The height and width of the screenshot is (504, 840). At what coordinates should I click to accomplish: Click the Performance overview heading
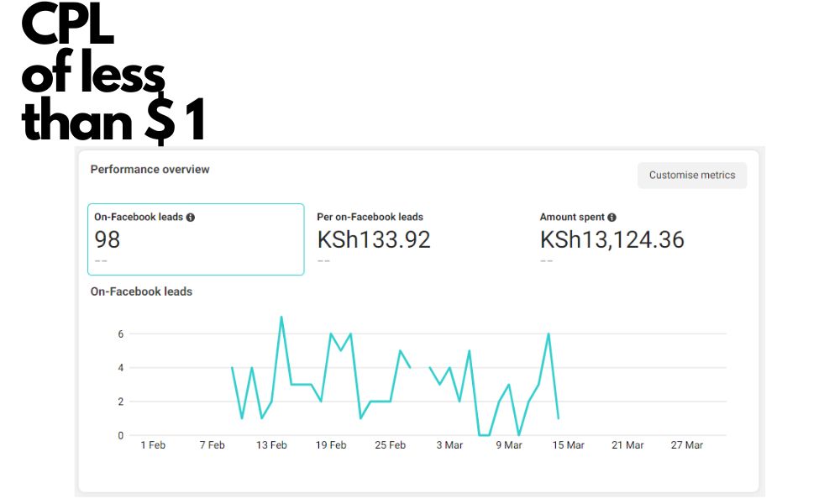point(150,170)
